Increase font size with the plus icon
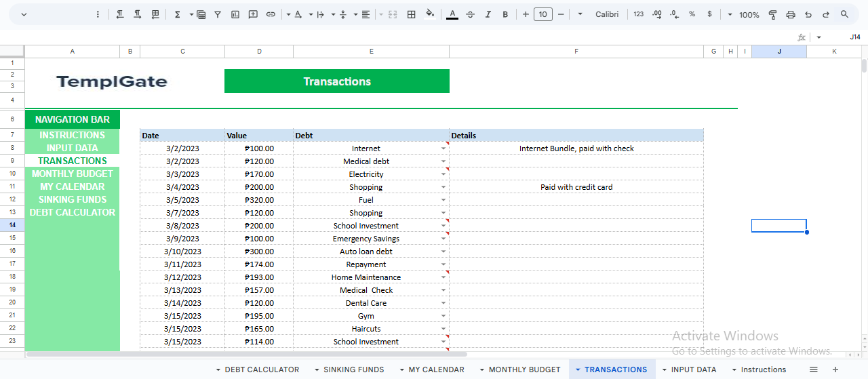This screenshot has height=379, width=868. 526,14
